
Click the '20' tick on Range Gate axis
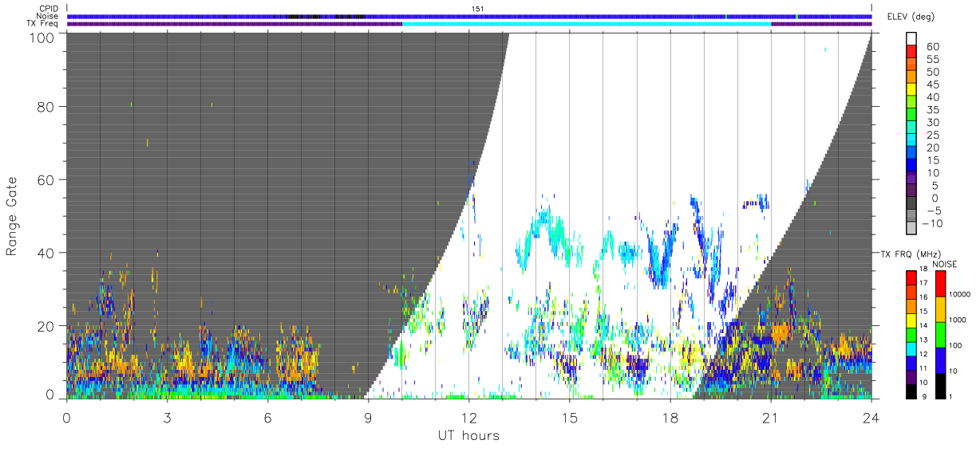46,326
